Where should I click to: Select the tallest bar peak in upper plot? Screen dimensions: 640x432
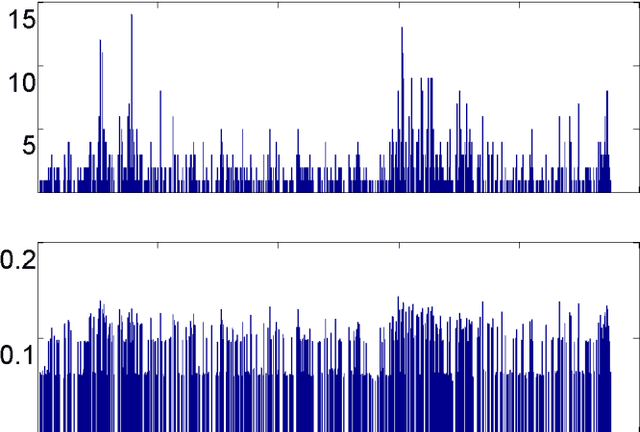131,16
